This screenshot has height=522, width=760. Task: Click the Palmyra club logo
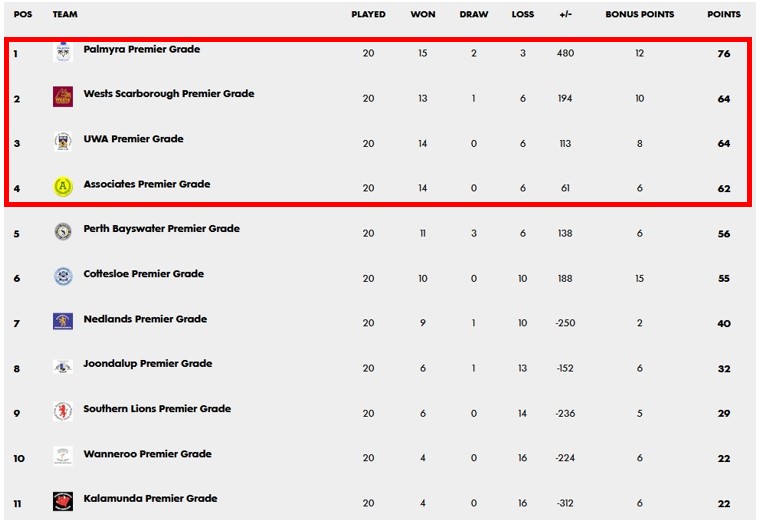tap(63, 52)
